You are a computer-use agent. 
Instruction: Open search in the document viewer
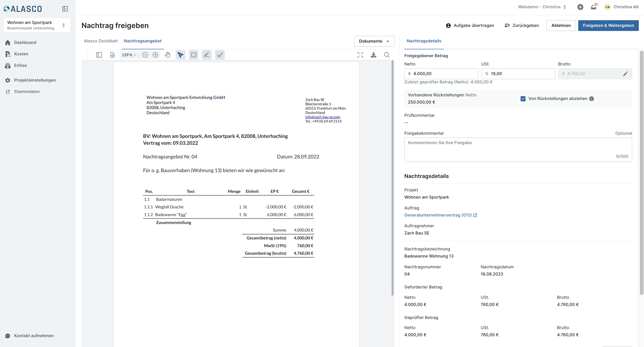pyautogui.click(x=387, y=55)
